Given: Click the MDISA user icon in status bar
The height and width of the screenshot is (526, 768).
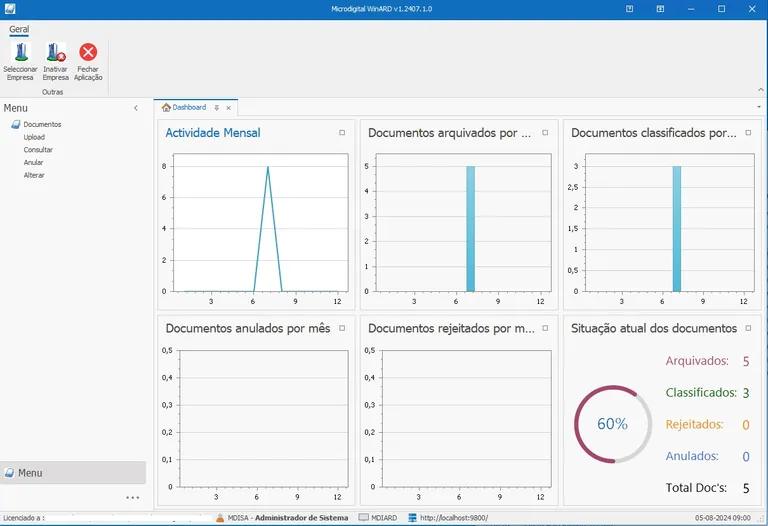Looking at the screenshot, I should point(220,518).
